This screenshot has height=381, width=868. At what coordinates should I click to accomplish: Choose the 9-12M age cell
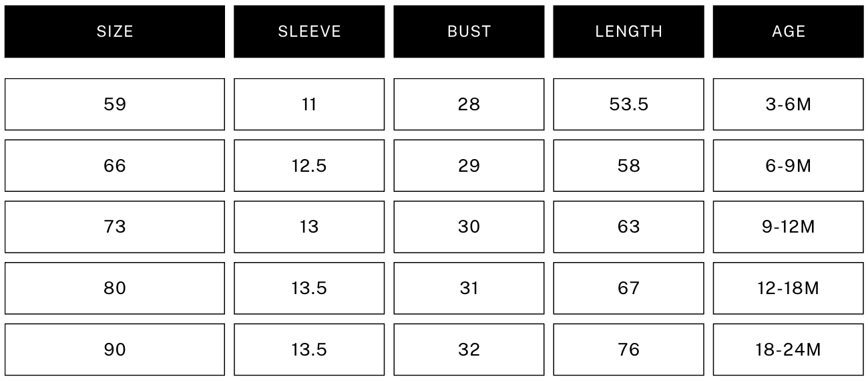tap(788, 227)
